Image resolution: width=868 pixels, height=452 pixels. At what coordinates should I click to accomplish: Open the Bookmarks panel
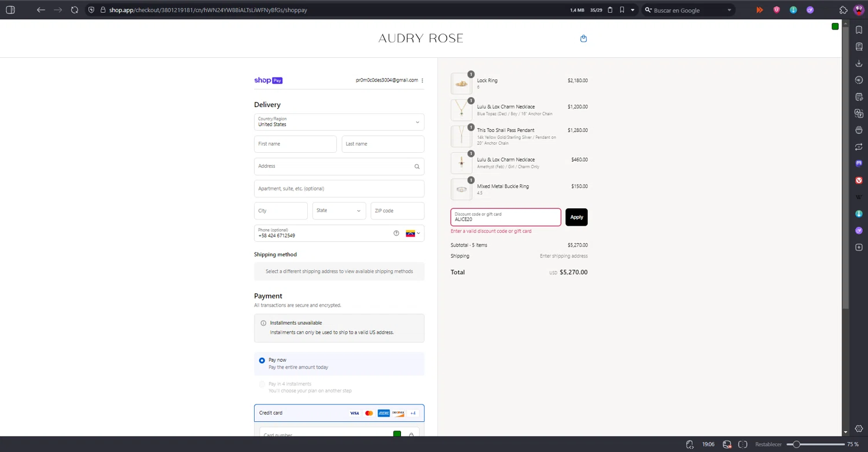coord(859,30)
